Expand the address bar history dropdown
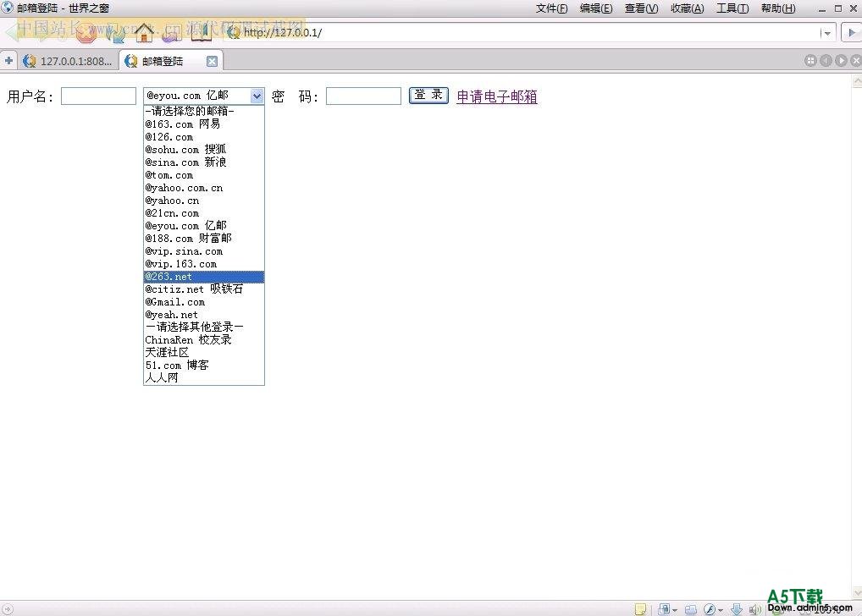Viewport: 862px width, 616px height. pyautogui.click(x=826, y=33)
